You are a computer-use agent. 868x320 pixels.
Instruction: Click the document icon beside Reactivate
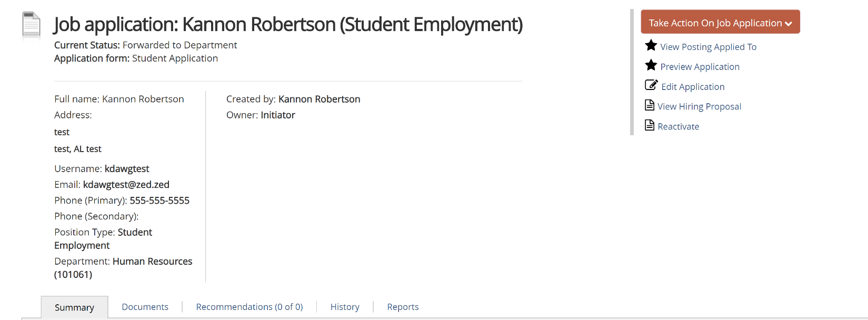click(x=650, y=125)
